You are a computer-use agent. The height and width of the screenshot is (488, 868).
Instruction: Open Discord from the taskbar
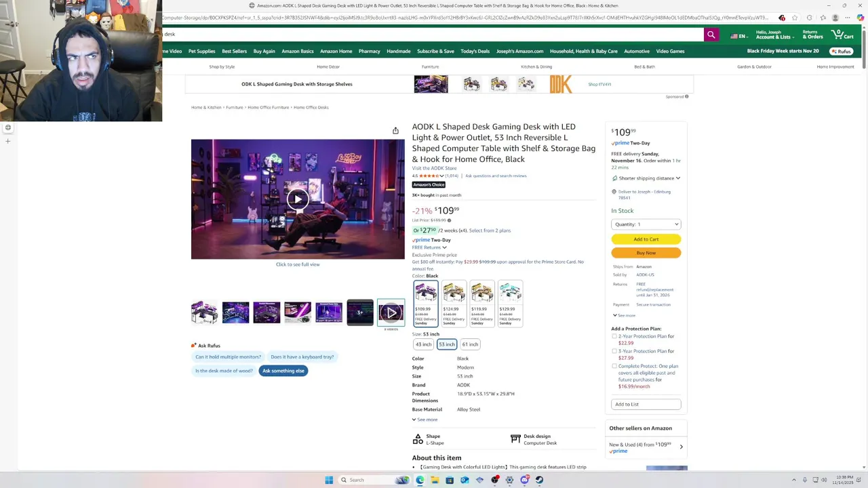coord(524,480)
